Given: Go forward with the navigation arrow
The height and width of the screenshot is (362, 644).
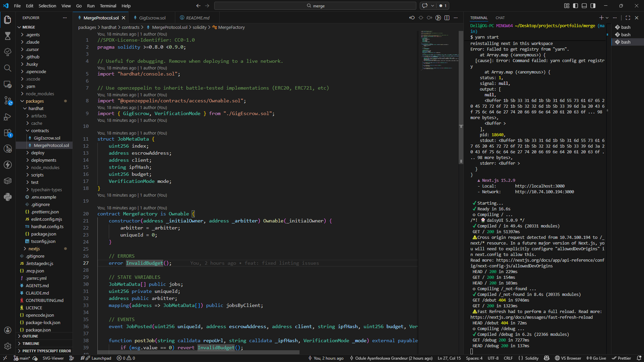Looking at the screenshot, I should click(208, 5).
